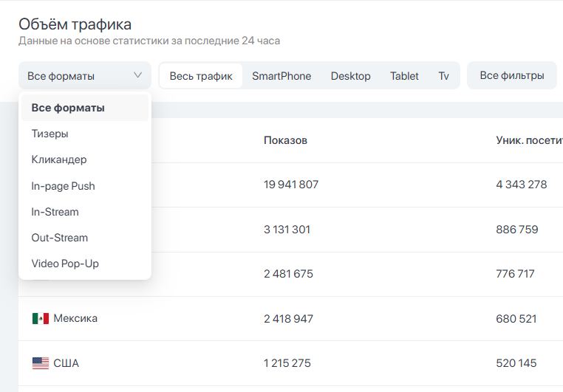The height and width of the screenshot is (392, 563).
Task: Click the USA flag icon
Action: pos(41,363)
